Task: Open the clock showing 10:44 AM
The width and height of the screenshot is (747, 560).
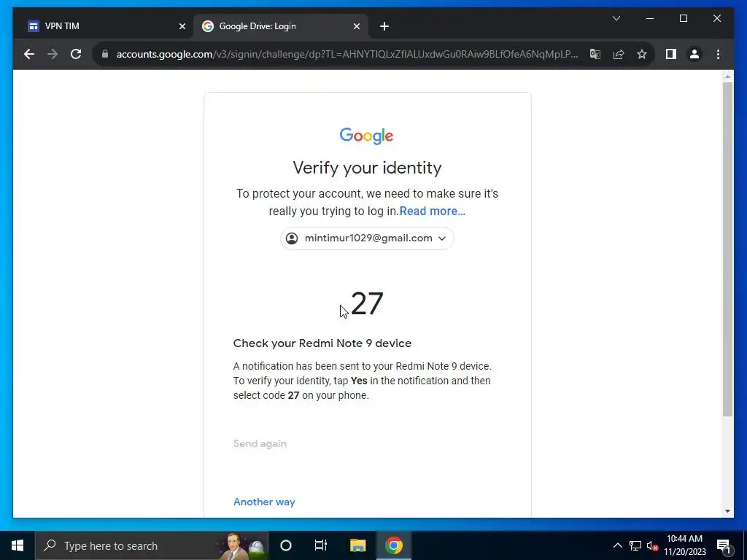Action: (x=684, y=545)
